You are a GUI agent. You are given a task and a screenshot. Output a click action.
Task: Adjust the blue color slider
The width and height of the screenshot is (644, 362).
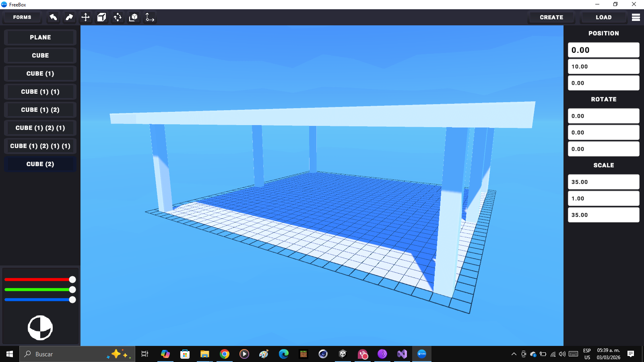(40, 300)
